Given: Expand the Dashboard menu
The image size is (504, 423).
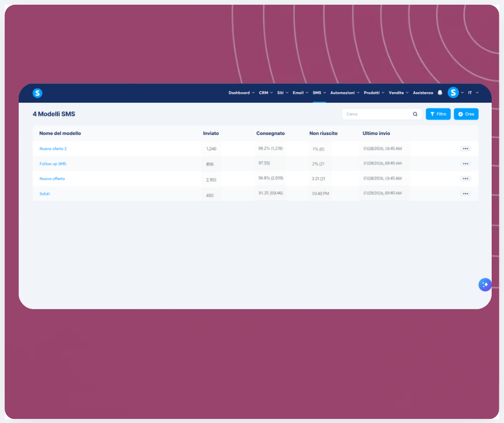Looking at the screenshot, I should pyautogui.click(x=241, y=93).
